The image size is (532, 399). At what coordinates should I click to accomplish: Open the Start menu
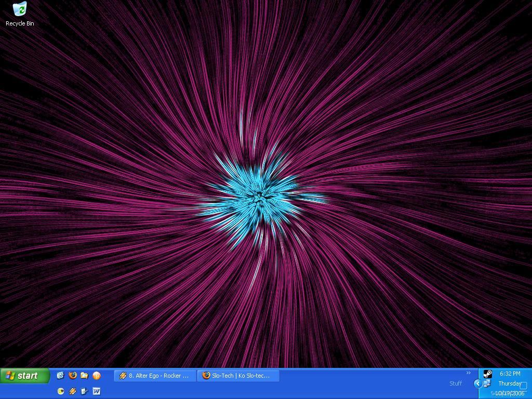(25, 376)
